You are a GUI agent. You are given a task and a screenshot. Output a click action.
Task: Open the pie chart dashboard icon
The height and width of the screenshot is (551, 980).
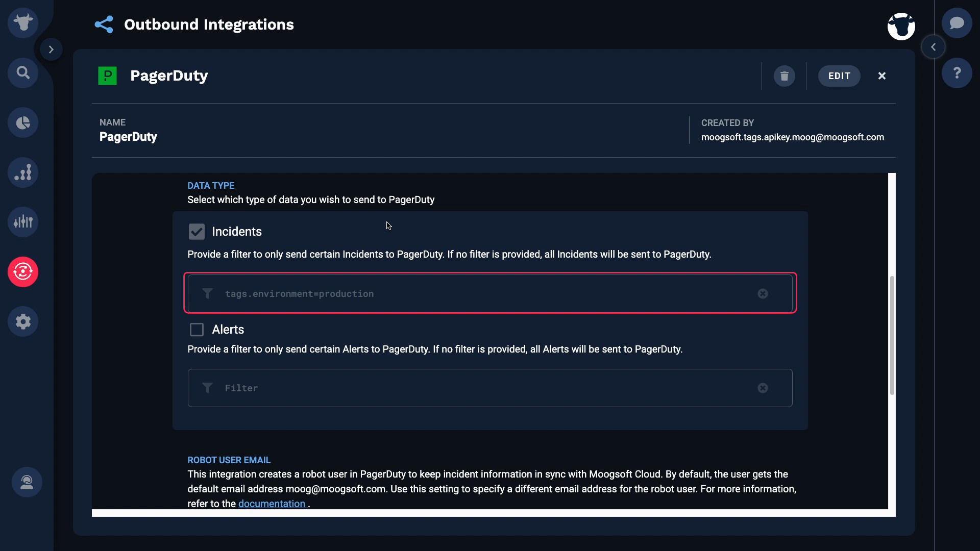(x=23, y=122)
